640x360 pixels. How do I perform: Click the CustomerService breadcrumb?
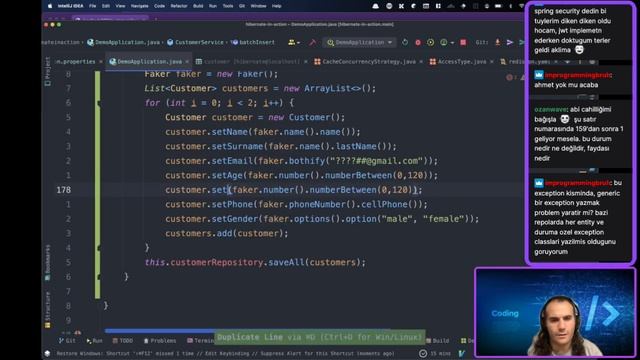pos(195,42)
